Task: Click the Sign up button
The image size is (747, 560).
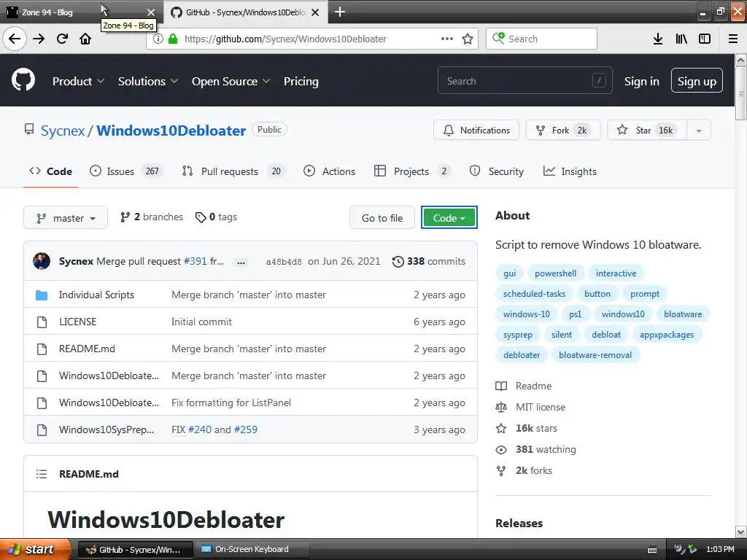Action: click(x=697, y=81)
